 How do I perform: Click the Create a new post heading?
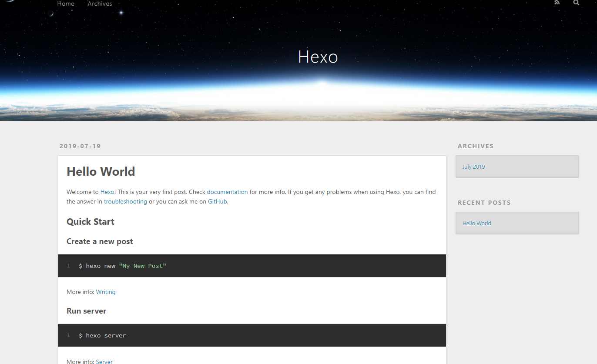coord(100,241)
